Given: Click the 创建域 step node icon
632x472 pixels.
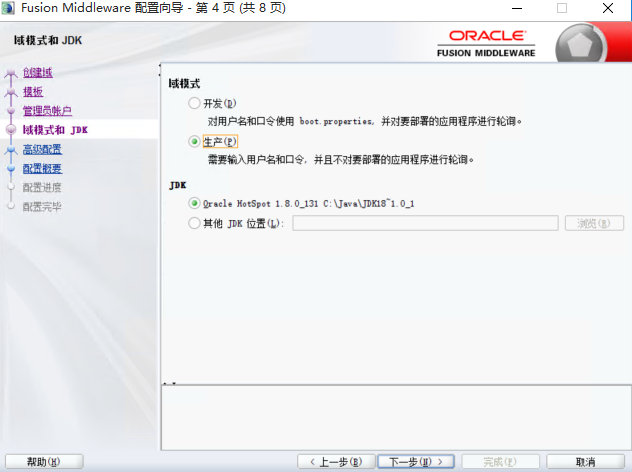Looking at the screenshot, I should 11,73.
